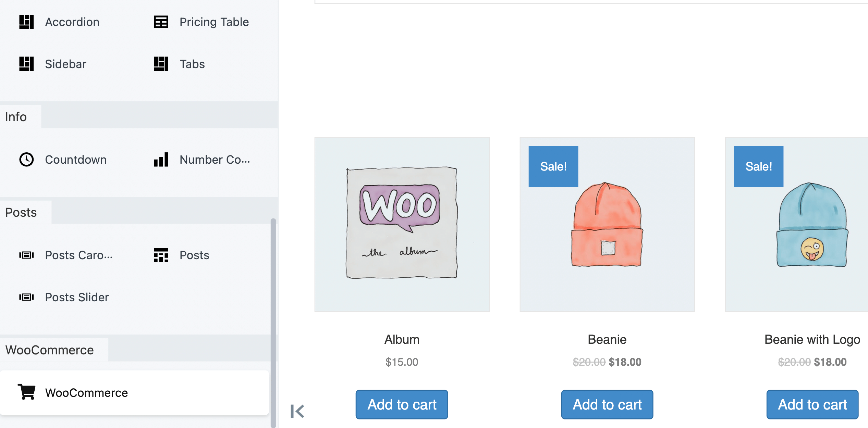868x428 pixels.
Task: Select the Posts grid icon
Action: click(161, 255)
